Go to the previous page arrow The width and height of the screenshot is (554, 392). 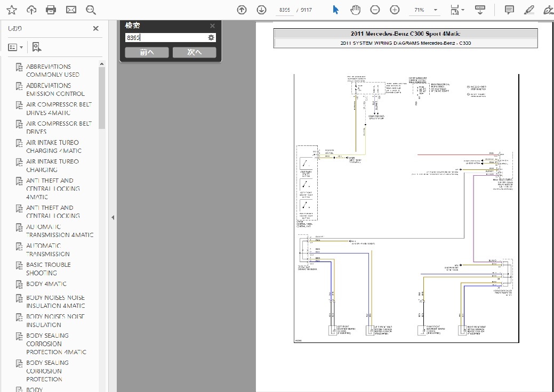(242, 10)
